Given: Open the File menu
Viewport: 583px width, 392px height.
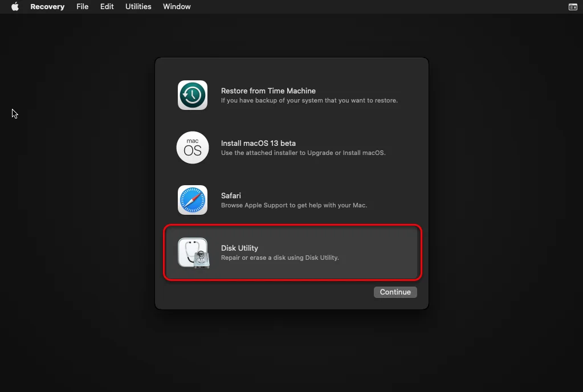Looking at the screenshot, I should click(x=83, y=7).
